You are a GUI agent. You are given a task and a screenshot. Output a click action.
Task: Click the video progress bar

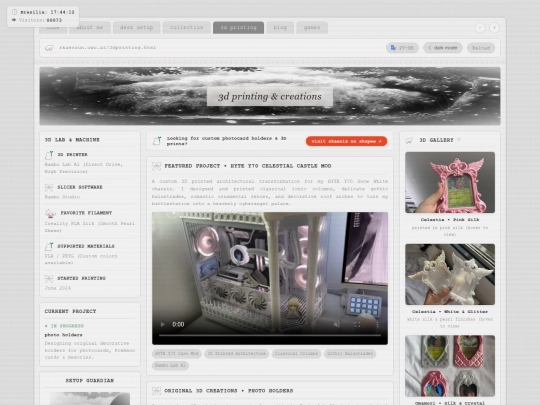point(270,335)
